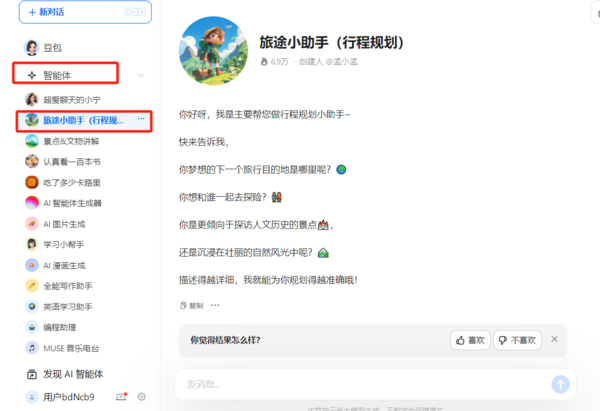Click the 超爱聊天的小宁 avatar
Viewport: 600px width, 411px height.
[32, 99]
